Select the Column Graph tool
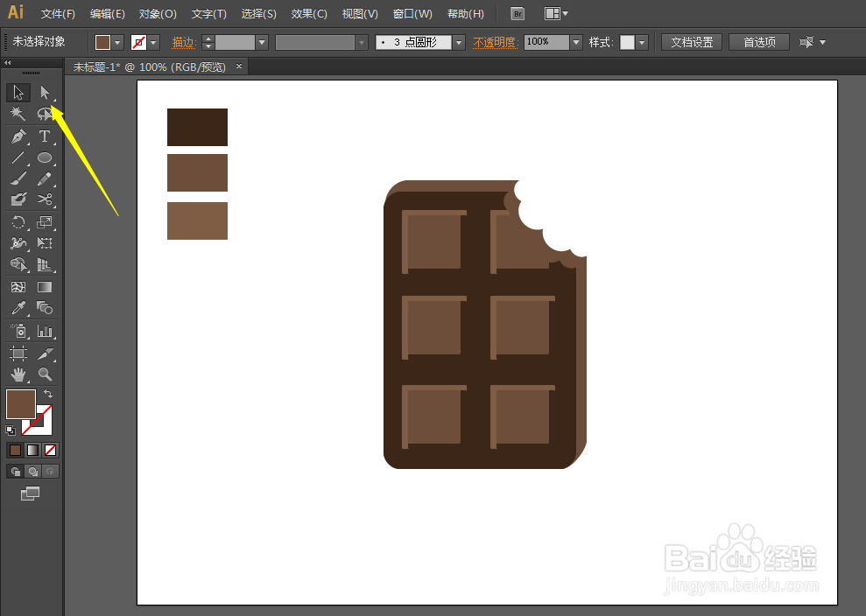This screenshot has height=616, width=866. point(45,331)
